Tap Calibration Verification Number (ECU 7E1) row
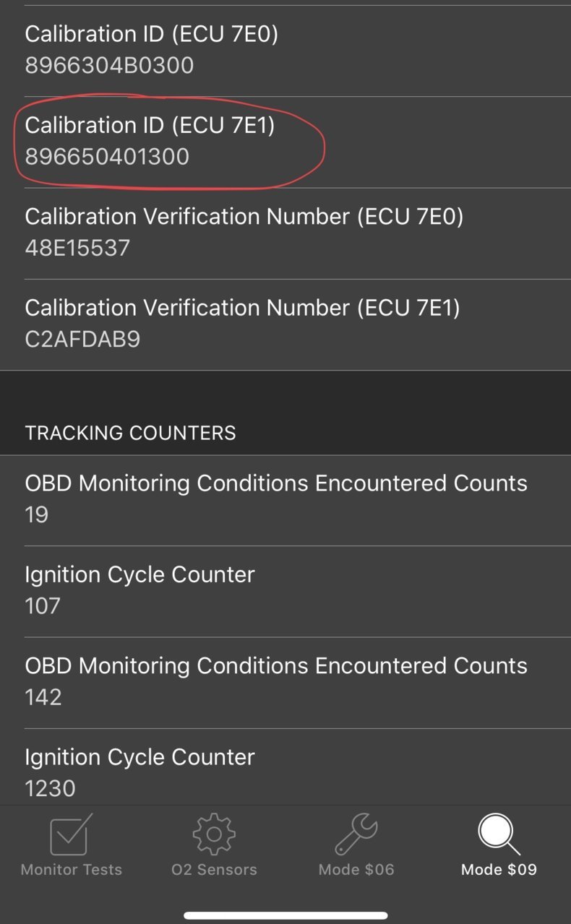This screenshot has height=924, width=571. 285,324
